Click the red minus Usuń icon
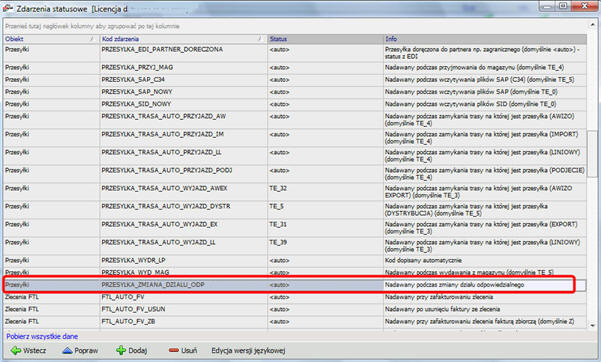This screenshot has height=362, width=601. click(x=174, y=350)
